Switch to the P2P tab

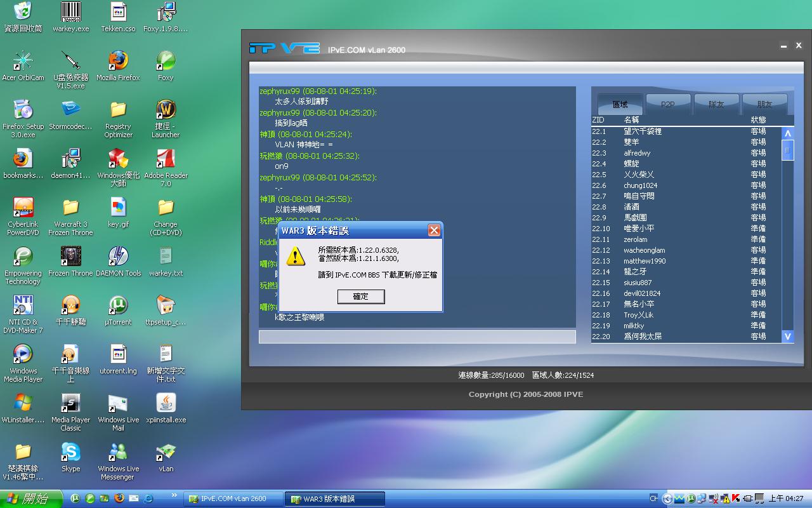(x=668, y=104)
